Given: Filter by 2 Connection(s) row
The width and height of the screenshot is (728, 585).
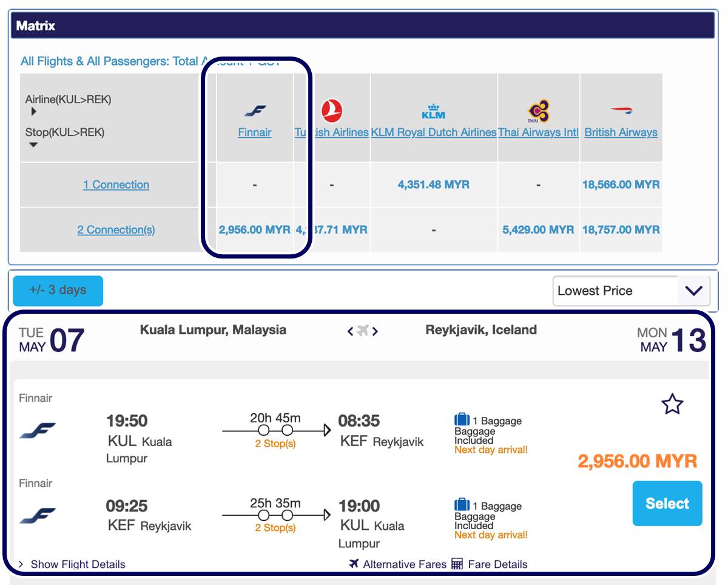Looking at the screenshot, I should click(x=116, y=230).
